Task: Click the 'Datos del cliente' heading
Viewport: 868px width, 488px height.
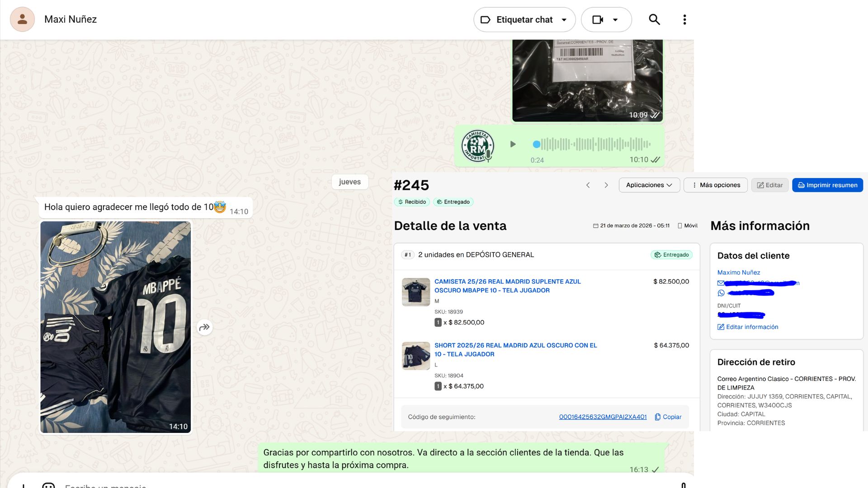Action: click(x=753, y=256)
